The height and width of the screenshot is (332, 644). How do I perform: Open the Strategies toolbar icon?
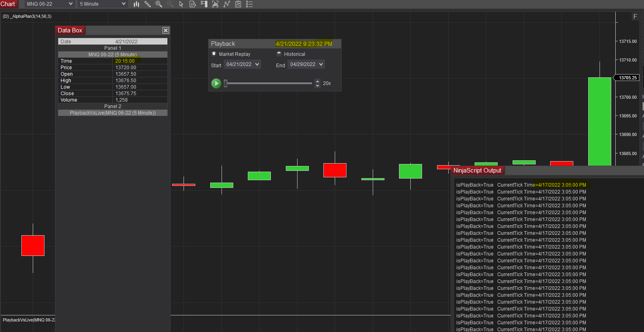click(227, 4)
